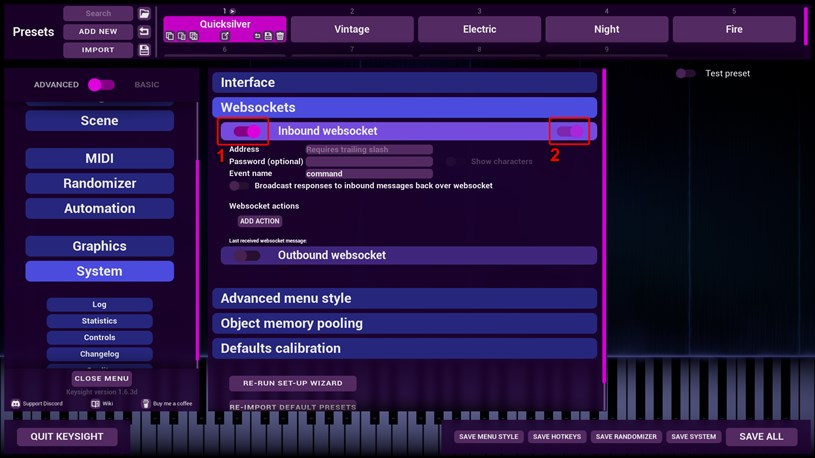Click the SAVE ALL button
The image size is (815, 458).
coord(761,437)
